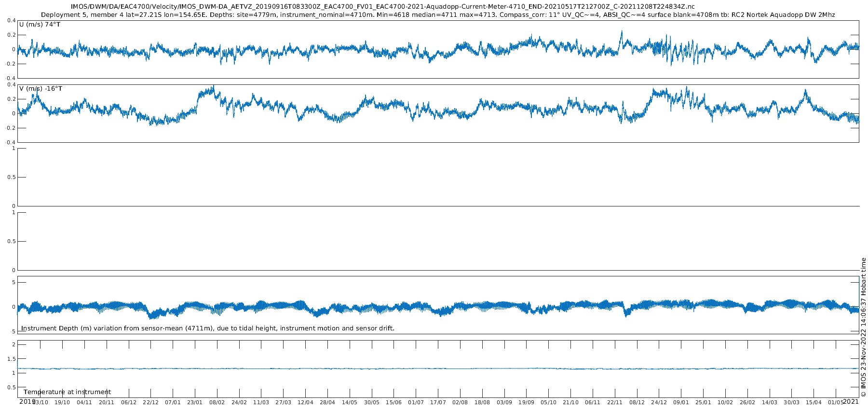
Task: Select the '03/10' date tick label
Action: (x=40, y=402)
